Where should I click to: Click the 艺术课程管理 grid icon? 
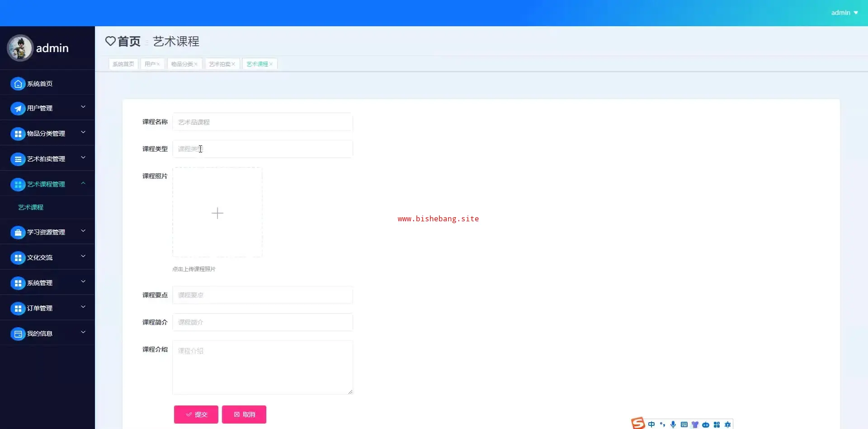coord(18,184)
